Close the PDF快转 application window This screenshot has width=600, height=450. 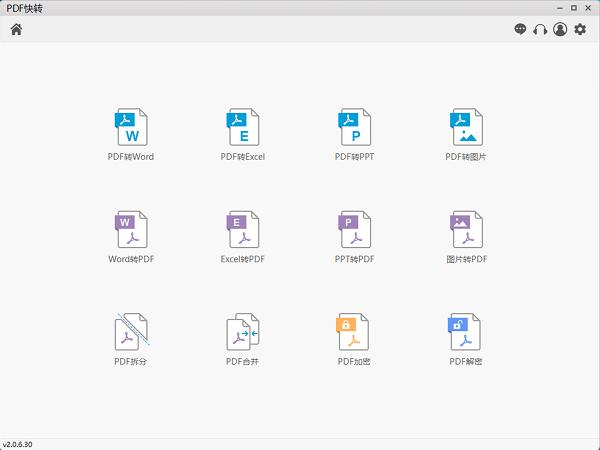[x=589, y=8]
